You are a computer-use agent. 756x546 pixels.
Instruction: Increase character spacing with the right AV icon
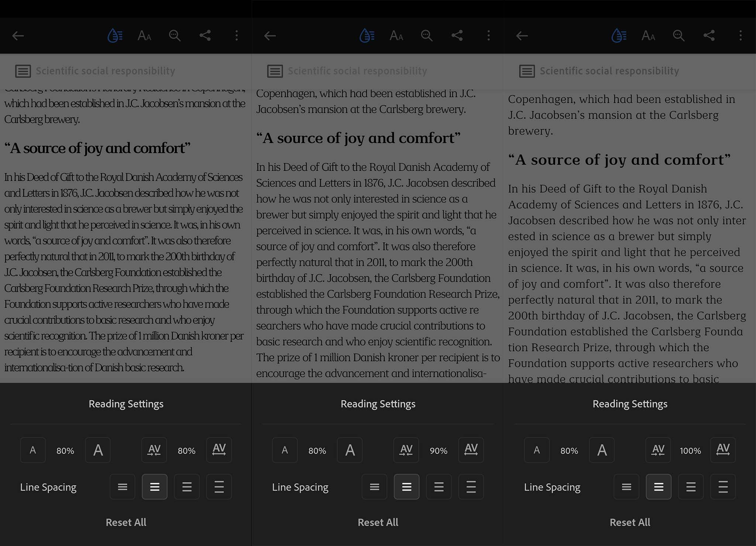[x=219, y=450]
